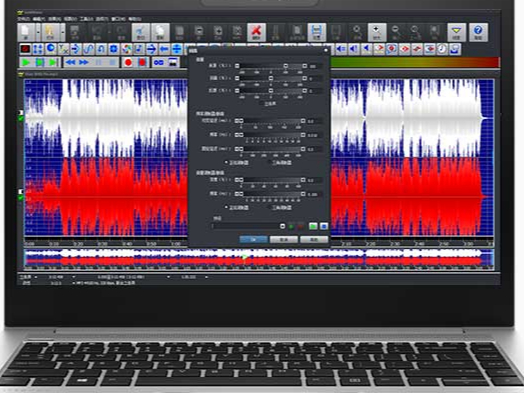Click the blue OK button in the dialog
The image size is (524, 393).
254,240
